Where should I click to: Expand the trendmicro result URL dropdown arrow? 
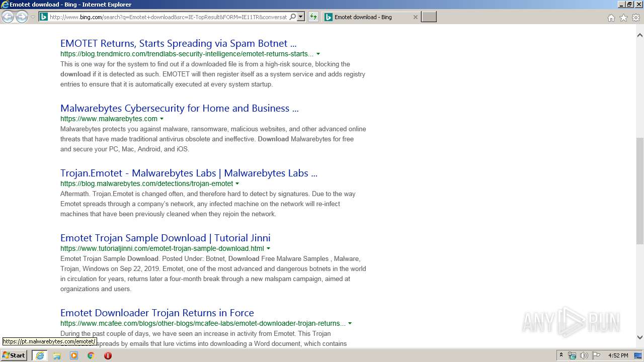pos(318,54)
